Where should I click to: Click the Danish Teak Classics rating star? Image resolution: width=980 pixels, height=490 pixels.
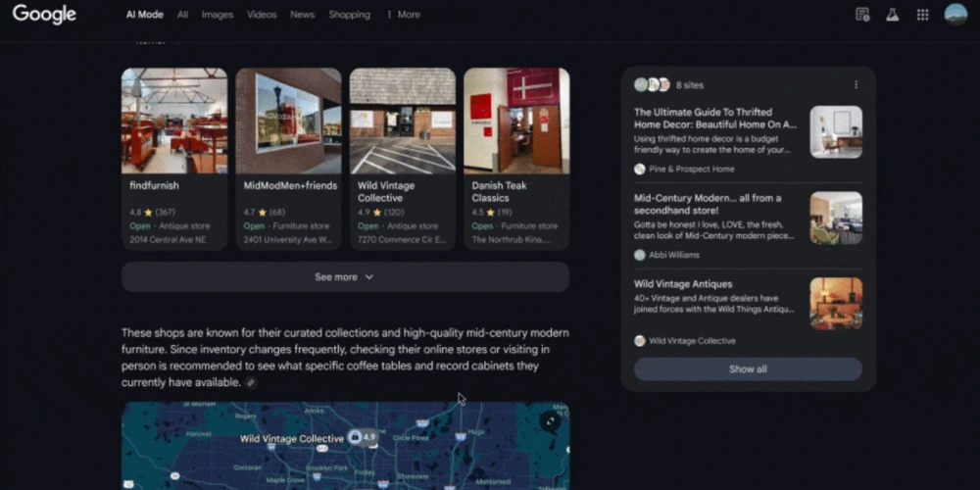pyautogui.click(x=491, y=213)
